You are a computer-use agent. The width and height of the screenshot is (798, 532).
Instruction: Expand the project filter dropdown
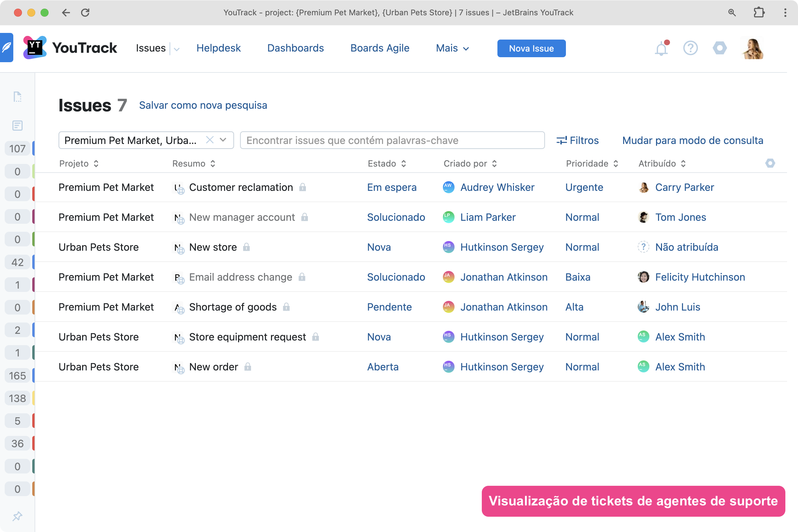tap(223, 140)
